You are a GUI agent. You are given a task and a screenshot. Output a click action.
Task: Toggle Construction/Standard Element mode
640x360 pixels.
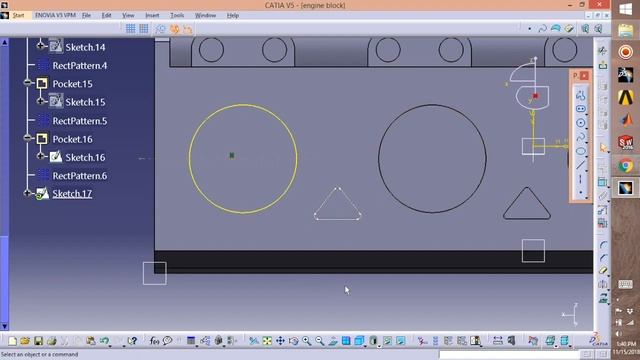[x=160, y=29]
